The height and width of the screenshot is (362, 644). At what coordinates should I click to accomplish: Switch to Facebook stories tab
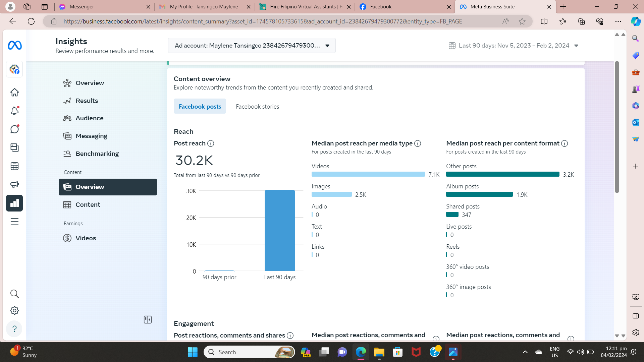tap(257, 107)
